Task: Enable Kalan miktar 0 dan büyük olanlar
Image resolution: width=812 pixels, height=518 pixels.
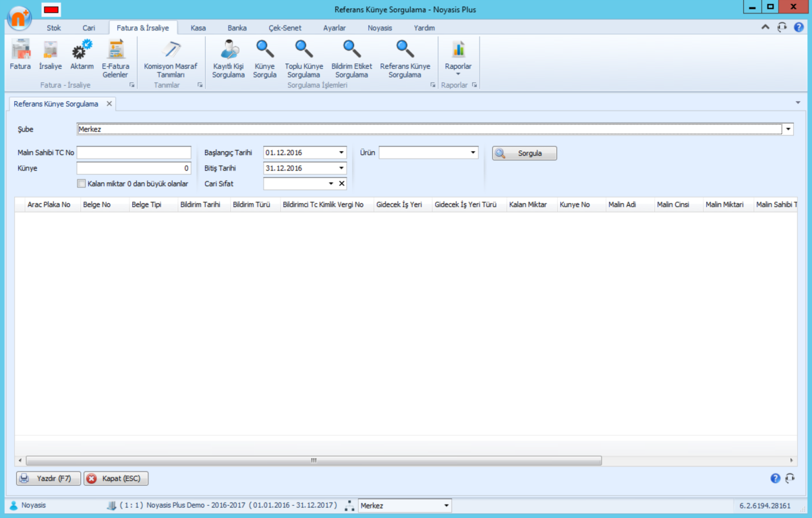Action: (82, 183)
